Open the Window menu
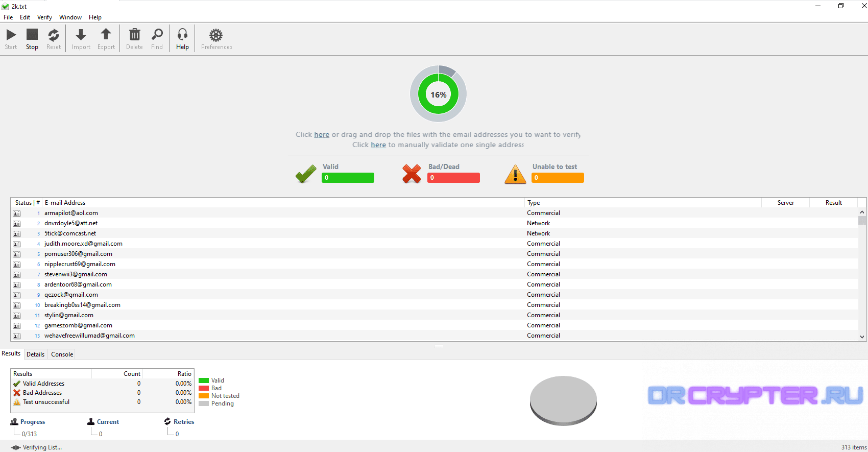The height and width of the screenshot is (452, 868). coord(70,17)
